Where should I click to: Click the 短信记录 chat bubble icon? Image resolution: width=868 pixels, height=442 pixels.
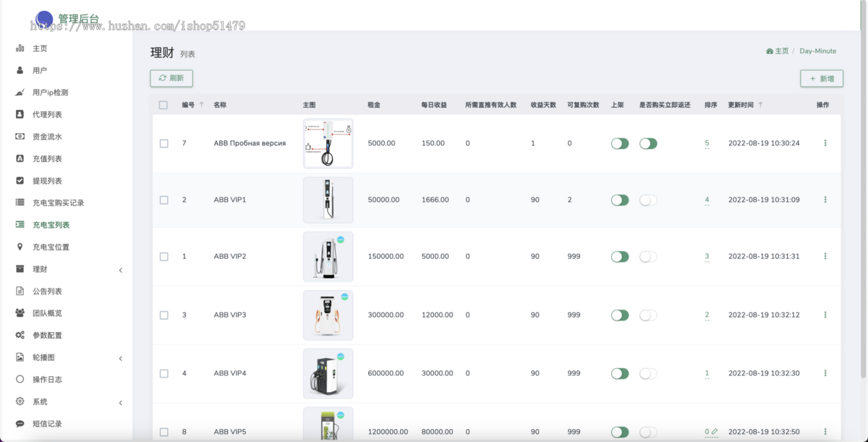pyautogui.click(x=20, y=424)
